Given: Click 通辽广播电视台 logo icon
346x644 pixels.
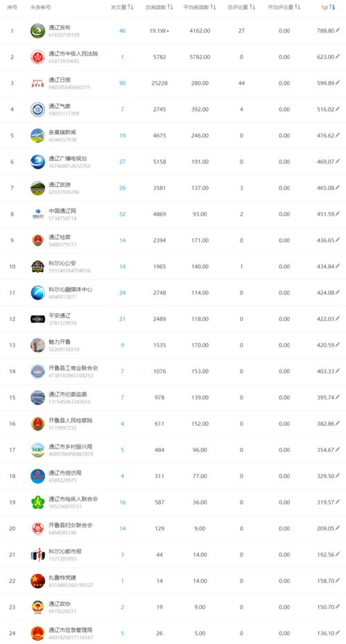Looking at the screenshot, I should (38, 162).
